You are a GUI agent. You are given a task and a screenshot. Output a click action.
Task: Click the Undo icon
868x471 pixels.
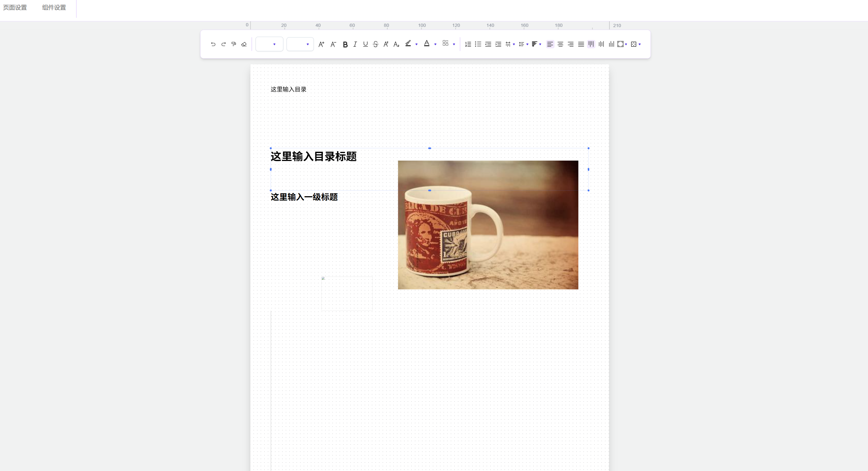click(213, 44)
